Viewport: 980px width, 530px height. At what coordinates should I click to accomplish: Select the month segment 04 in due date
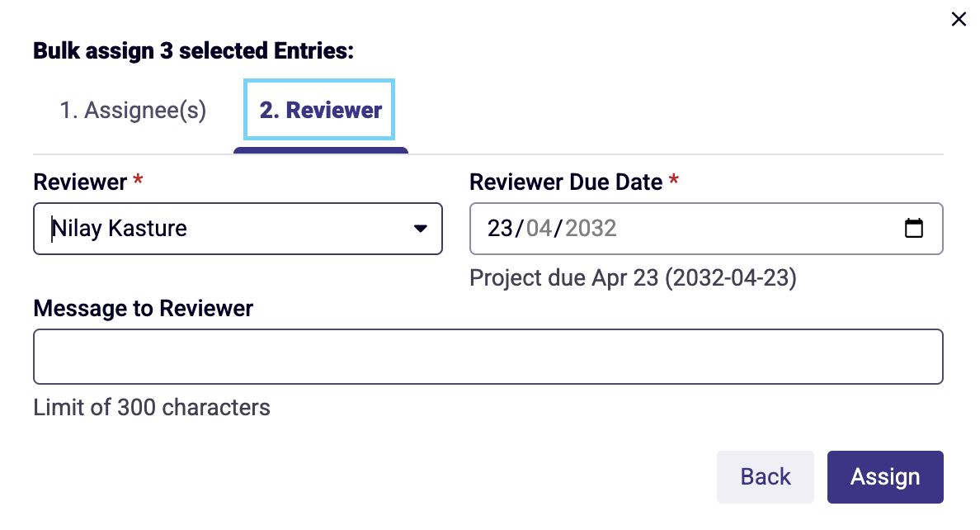(x=539, y=229)
